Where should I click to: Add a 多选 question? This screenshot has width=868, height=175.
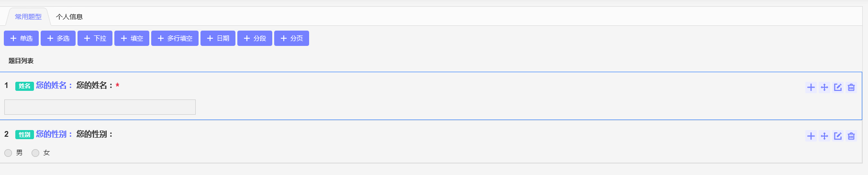click(58, 38)
